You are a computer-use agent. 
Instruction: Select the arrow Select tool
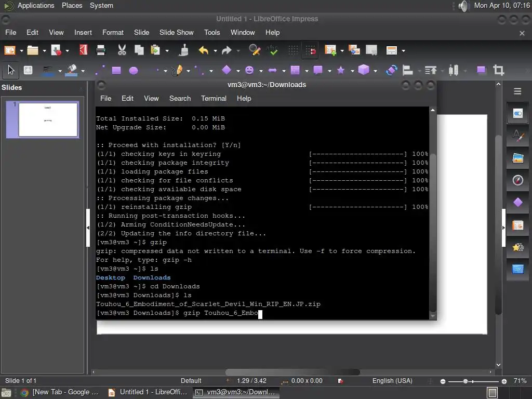tap(11, 70)
